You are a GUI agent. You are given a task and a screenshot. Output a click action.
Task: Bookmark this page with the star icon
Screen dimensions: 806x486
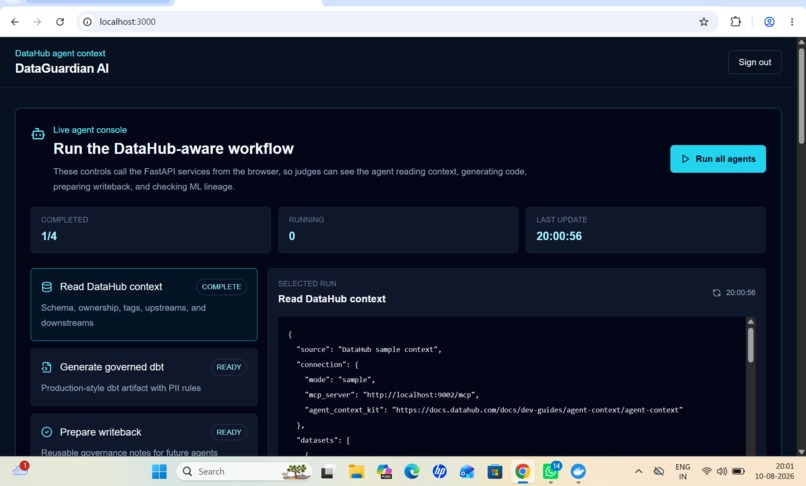click(704, 22)
